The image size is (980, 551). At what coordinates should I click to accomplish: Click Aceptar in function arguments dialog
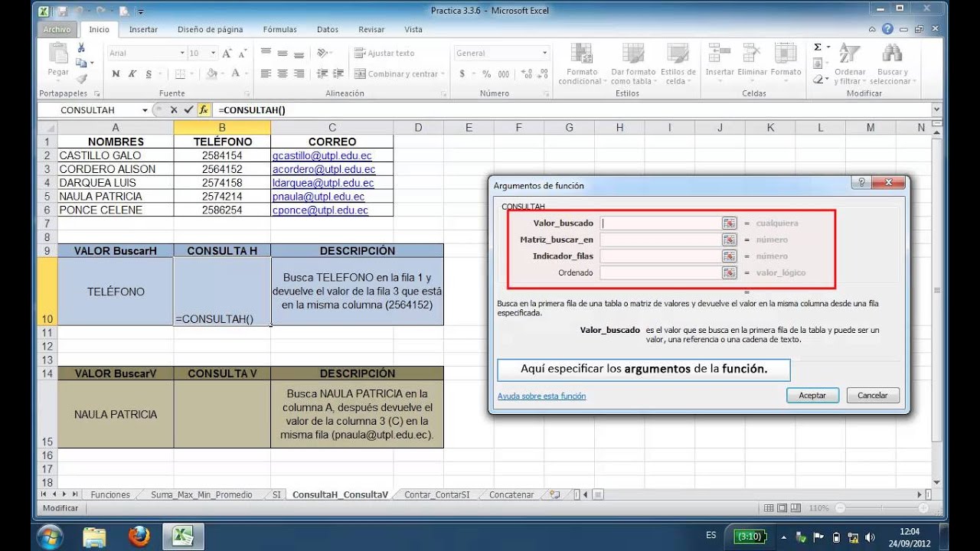(x=812, y=396)
